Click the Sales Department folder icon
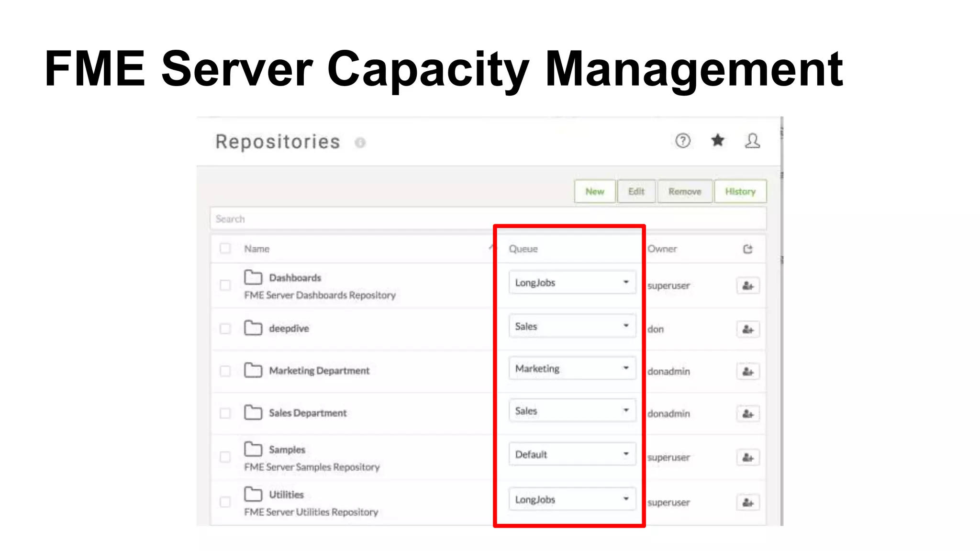 (x=253, y=412)
